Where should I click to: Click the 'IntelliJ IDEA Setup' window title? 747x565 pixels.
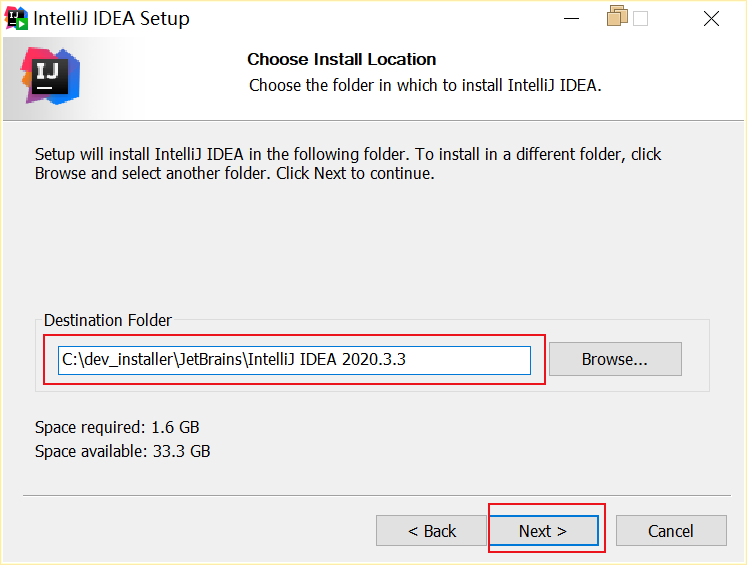111,19
